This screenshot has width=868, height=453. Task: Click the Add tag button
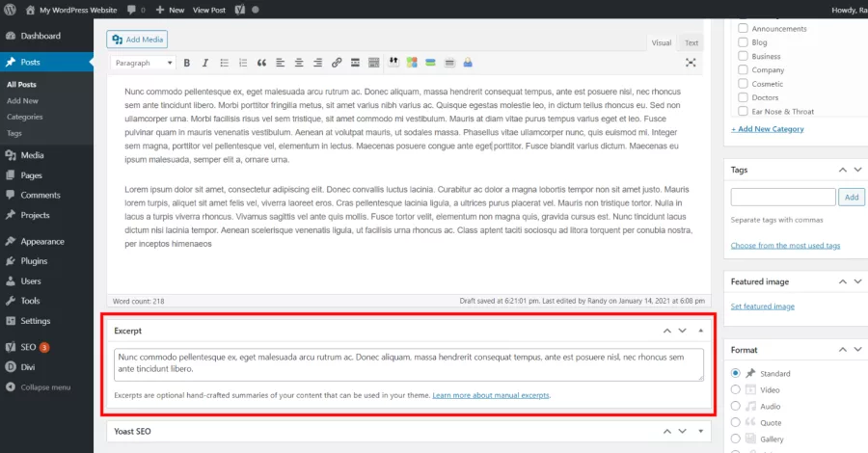(x=852, y=197)
